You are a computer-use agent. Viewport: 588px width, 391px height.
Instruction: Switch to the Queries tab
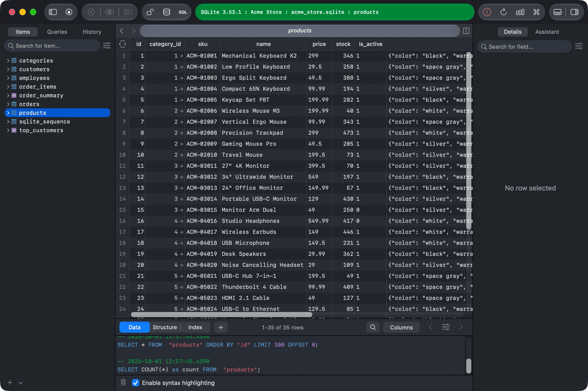coord(57,32)
